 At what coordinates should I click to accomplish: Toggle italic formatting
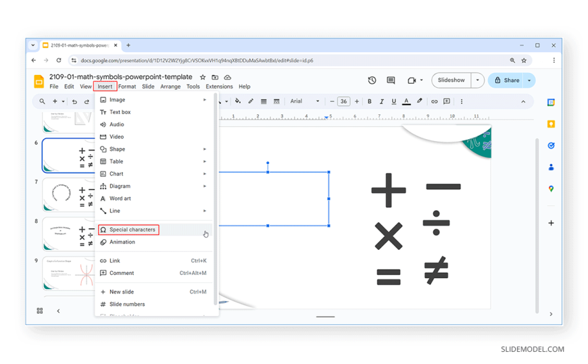[x=381, y=101]
